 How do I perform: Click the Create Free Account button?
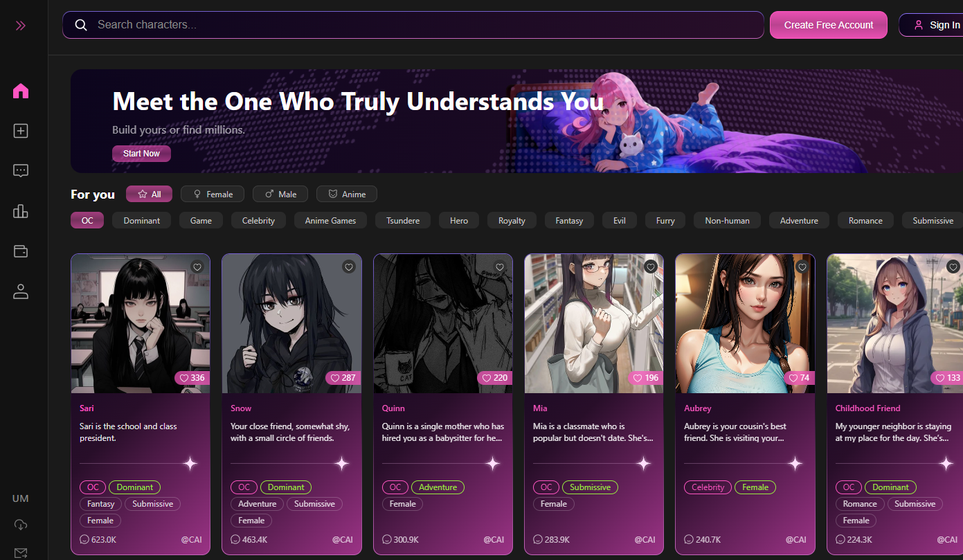point(828,25)
